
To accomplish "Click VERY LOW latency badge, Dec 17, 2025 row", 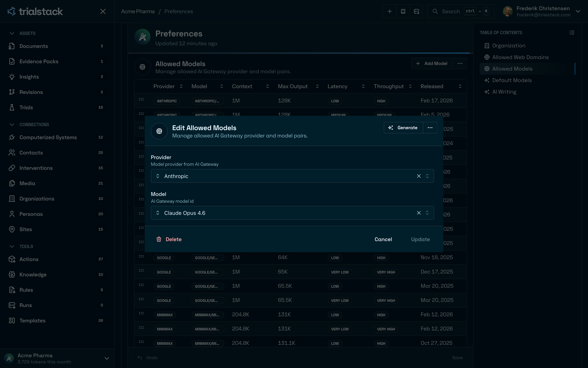I will [340, 272].
